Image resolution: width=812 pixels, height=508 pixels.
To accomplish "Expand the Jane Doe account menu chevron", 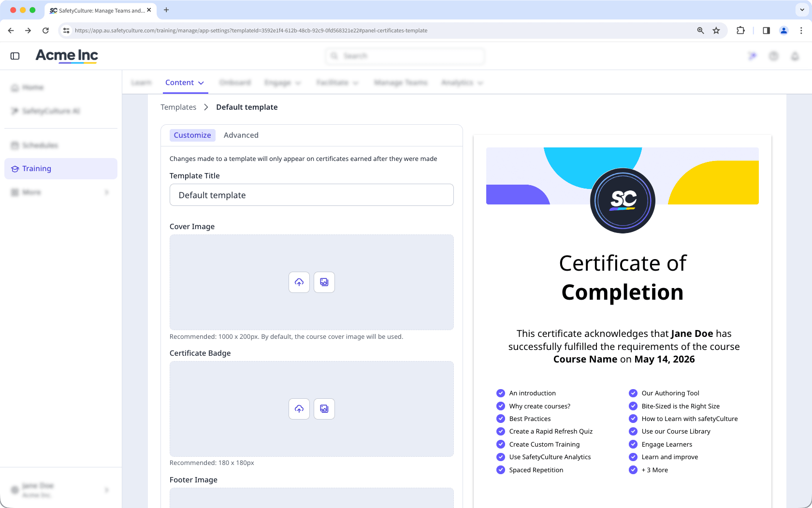I will (106, 490).
